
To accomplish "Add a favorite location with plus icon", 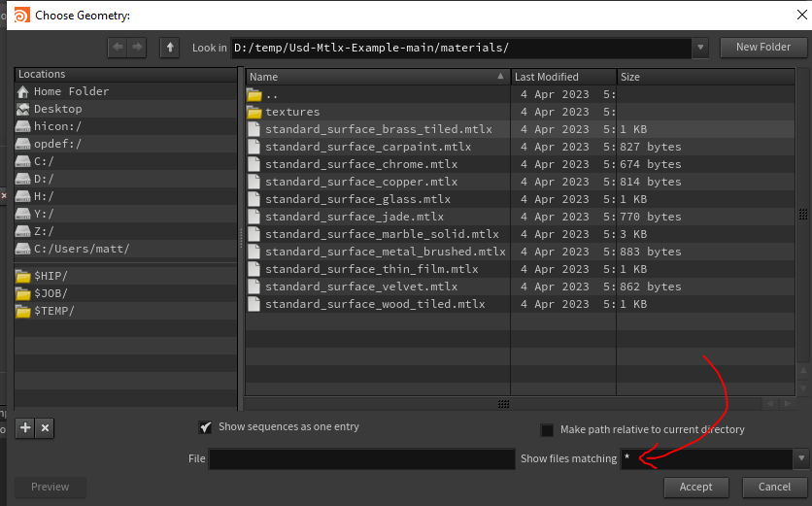I will tap(25, 427).
